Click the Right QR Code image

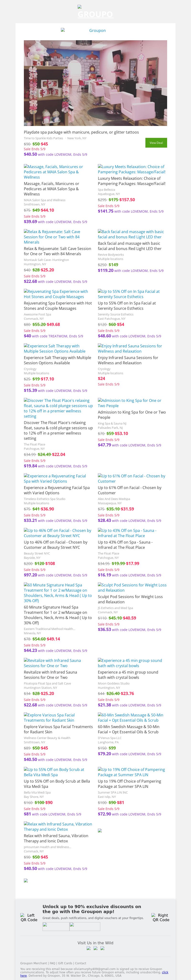[160, 917]
